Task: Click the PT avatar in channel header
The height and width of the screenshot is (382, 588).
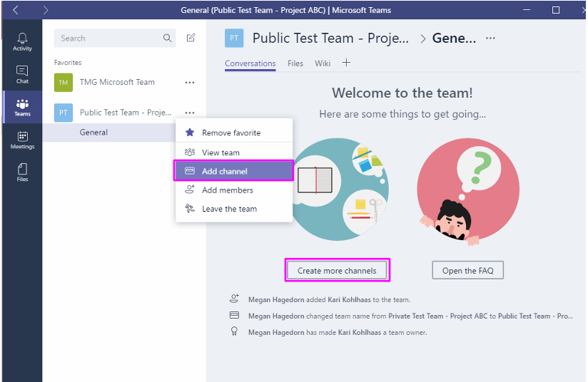Action: pos(234,38)
